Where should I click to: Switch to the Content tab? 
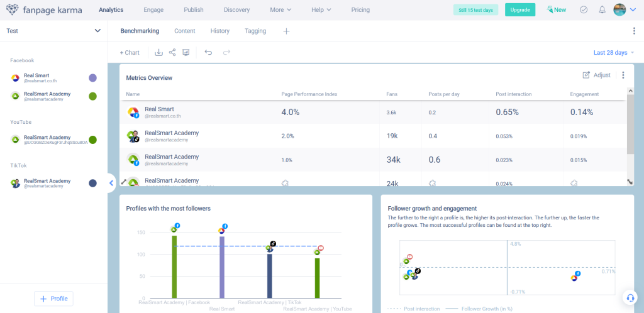coord(184,31)
